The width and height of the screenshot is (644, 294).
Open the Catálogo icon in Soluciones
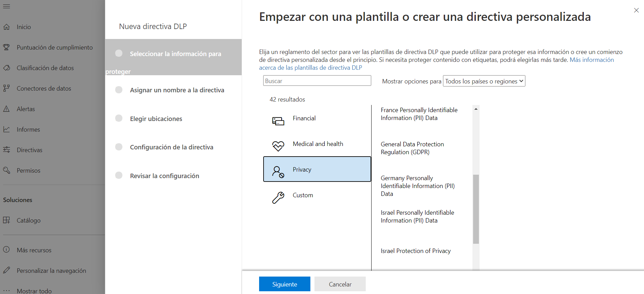click(x=6, y=220)
